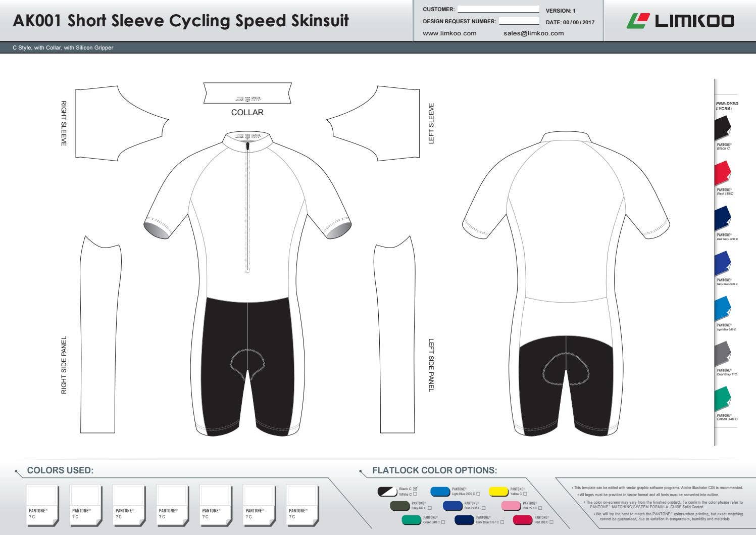Choose the Green 340 C lycra swatch
756x535 pixels.
[723, 399]
